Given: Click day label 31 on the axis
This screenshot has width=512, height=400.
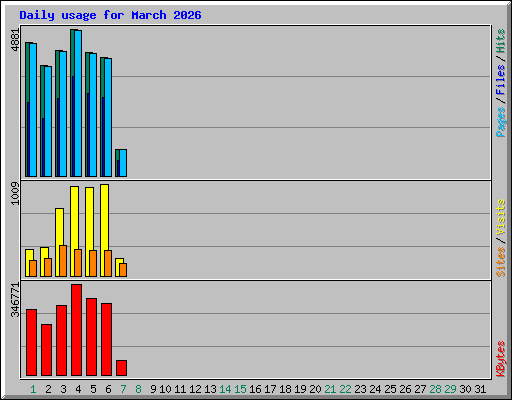Looking at the screenshot, I should (480, 389).
